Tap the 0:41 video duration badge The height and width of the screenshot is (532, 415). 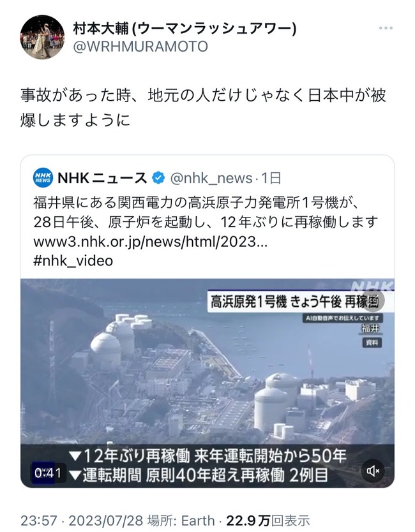point(47,473)
